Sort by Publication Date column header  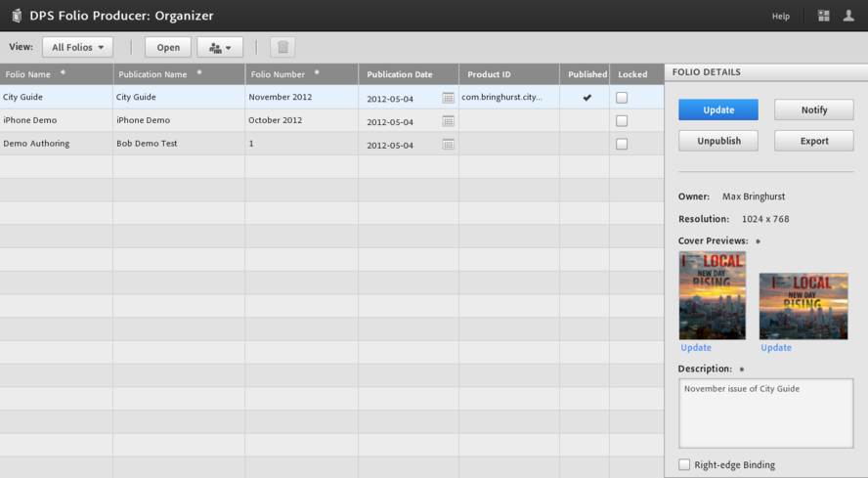(409, 74)
